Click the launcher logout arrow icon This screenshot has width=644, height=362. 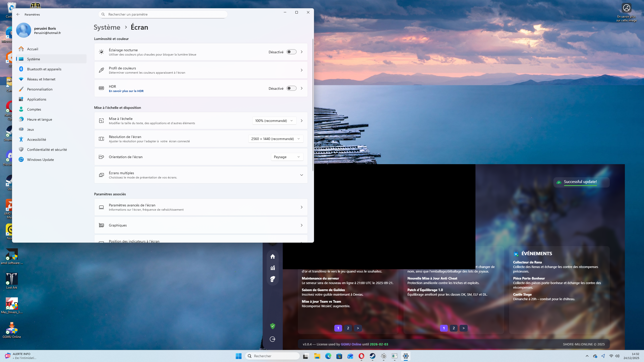coord(272,339)
